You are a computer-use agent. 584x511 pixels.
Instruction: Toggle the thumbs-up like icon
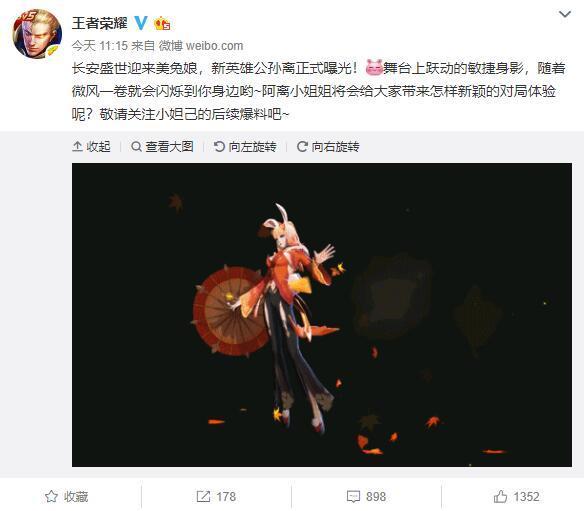(500, 496)
